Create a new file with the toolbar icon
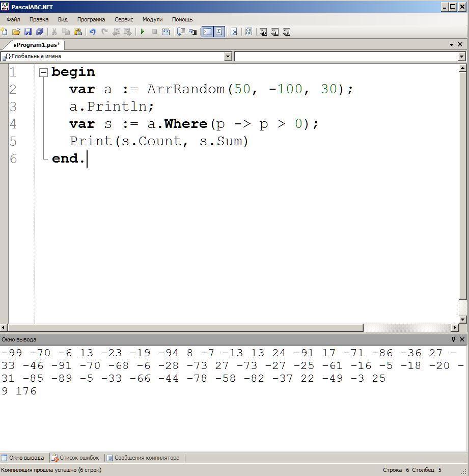This screenshot has width=469, height=476. [4, 32]
